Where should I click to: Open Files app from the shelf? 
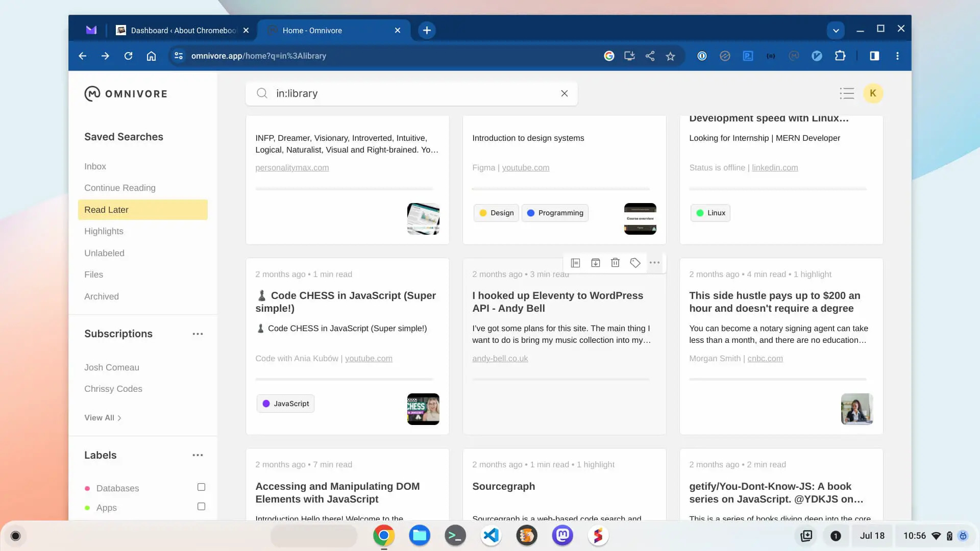(420, 536)
